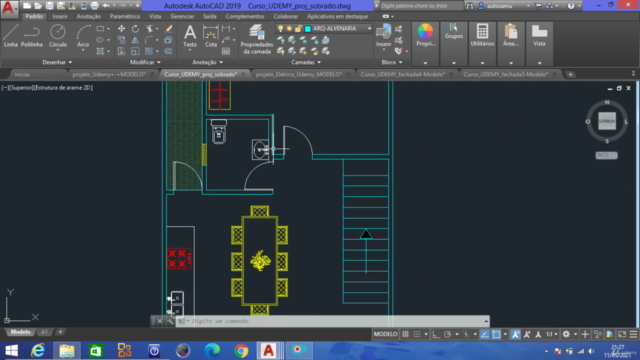Toggle MODELO space button

click(x=385, y=334)
